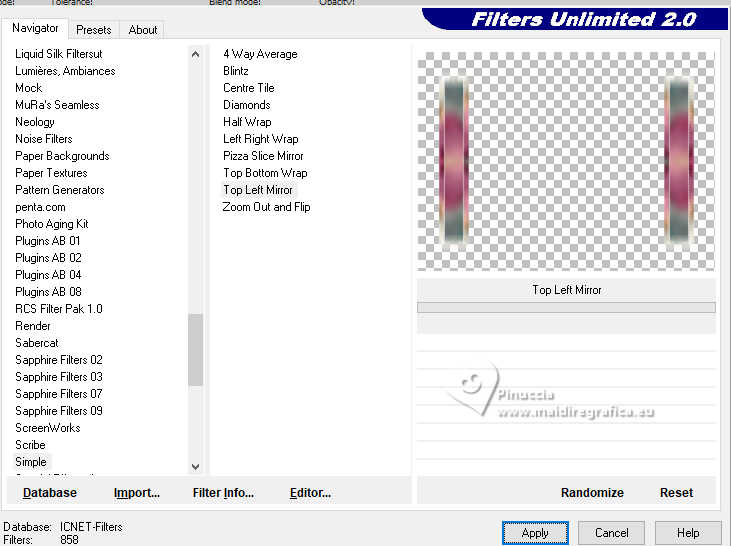Select the Neology category
Screen dimensions: 731x546
[35, 122]
